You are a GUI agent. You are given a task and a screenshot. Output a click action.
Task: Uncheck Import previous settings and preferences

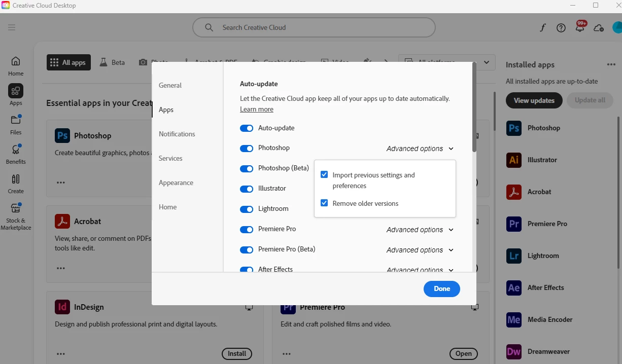[324, 175]
